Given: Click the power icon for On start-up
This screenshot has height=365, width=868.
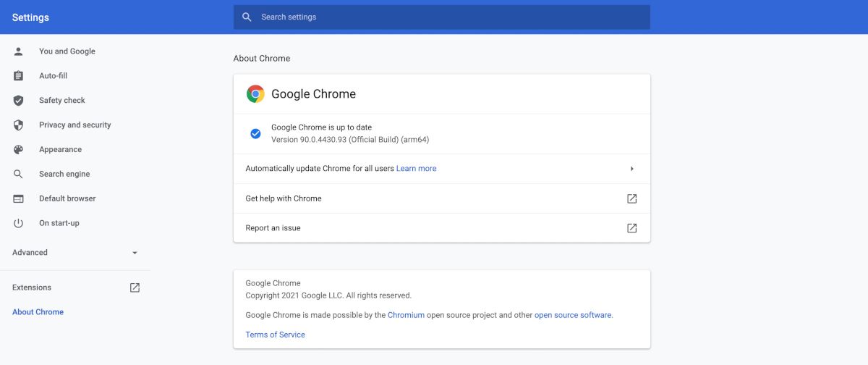Looking at the screenshot, I should pos(19,223).
